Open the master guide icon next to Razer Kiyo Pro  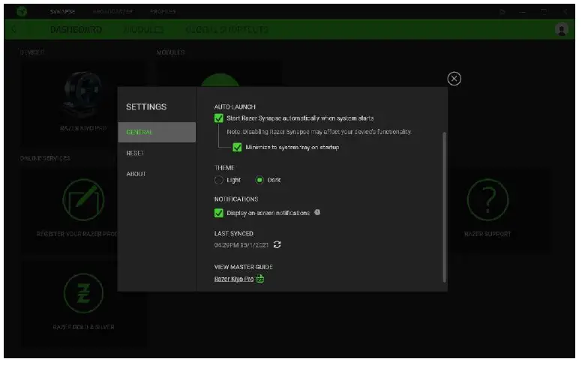pyautogui.click(x=259, y=279)
